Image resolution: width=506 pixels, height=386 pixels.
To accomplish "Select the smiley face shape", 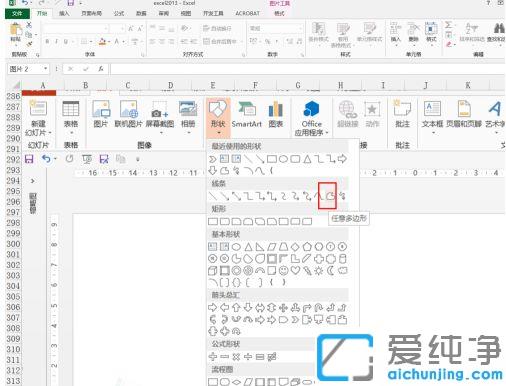I will tap(283, 270).
